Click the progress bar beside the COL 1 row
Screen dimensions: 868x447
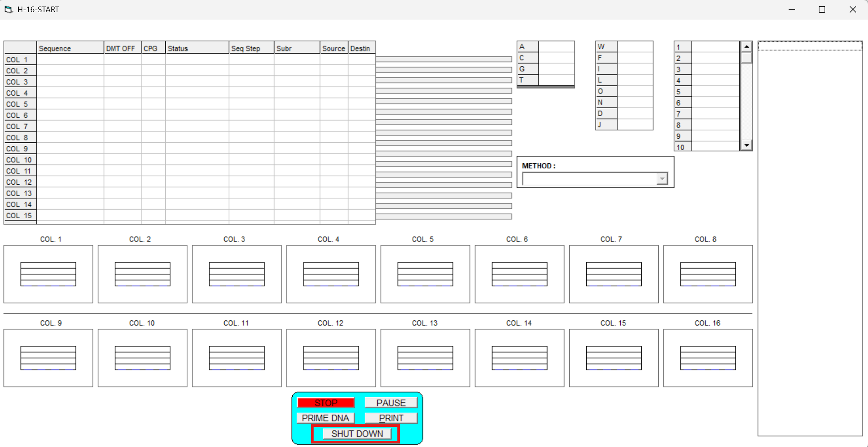[x=444, y=59]
